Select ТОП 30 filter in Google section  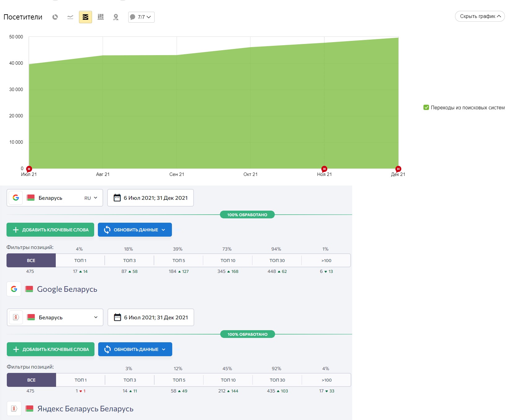pos(277,260)
